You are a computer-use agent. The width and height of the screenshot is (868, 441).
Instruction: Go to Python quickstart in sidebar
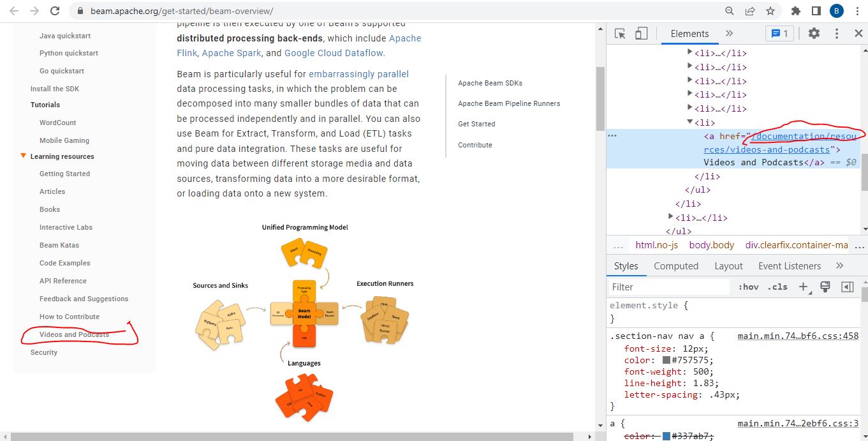click(69, 53)
